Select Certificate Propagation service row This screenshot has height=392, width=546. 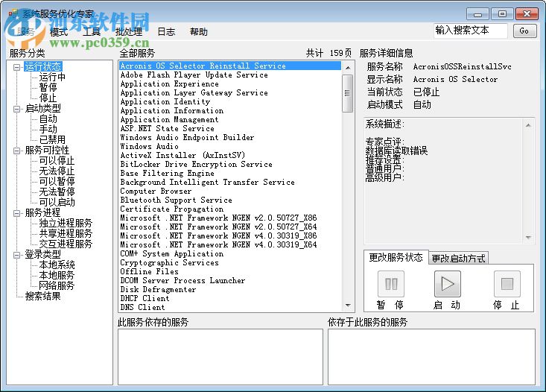pos(230,209)
